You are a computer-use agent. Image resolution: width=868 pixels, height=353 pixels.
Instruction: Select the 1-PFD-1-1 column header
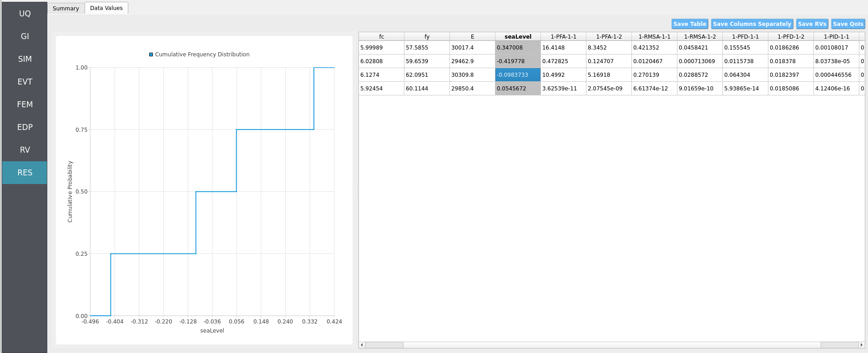[x=745, y=36]
